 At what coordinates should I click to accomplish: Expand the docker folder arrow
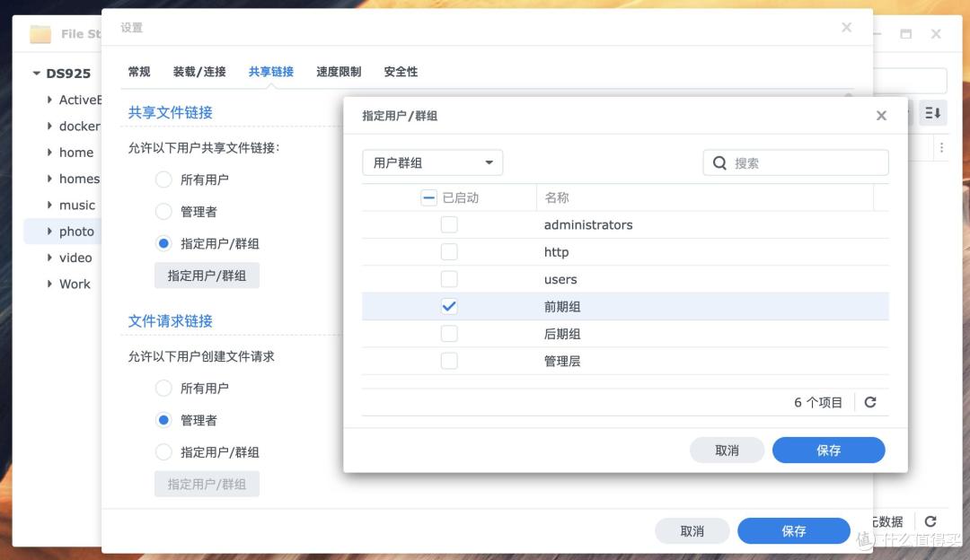[49, 127]
